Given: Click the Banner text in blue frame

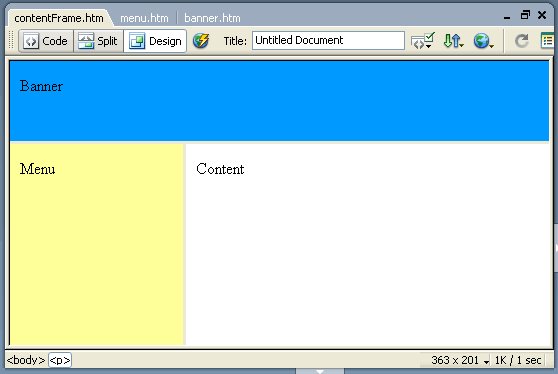Looking at the screenshot, I should pyautogui.click(x=41, y=86).
